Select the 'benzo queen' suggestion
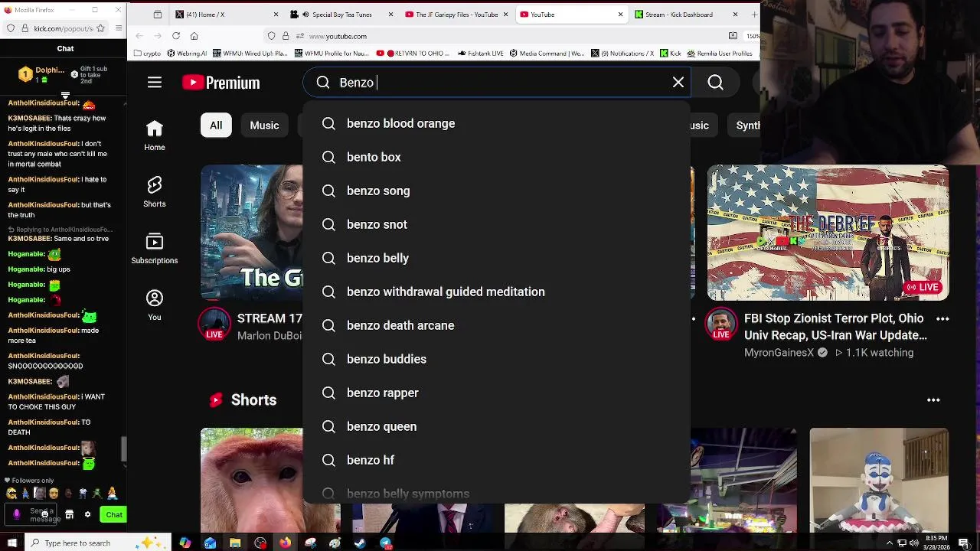980x551 pixels. (497, 426)
